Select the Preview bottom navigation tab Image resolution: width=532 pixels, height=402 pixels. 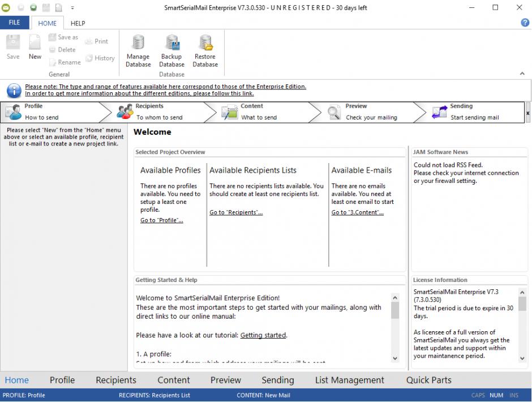226,380
